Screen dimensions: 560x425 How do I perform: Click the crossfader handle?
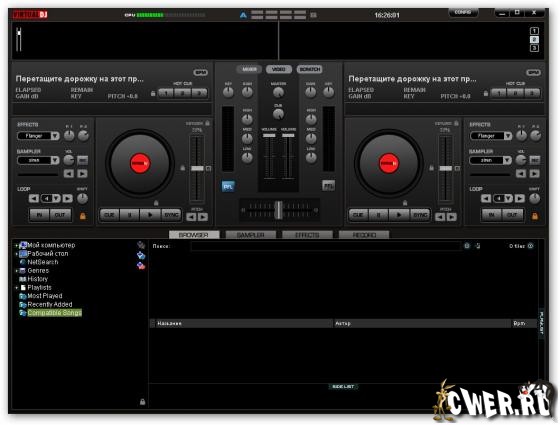coord(278,210)
